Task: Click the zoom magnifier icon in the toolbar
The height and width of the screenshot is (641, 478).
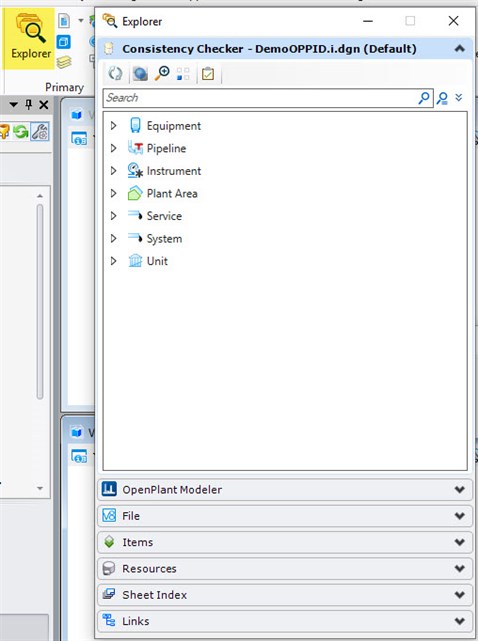Action: [x=162, y=74]
